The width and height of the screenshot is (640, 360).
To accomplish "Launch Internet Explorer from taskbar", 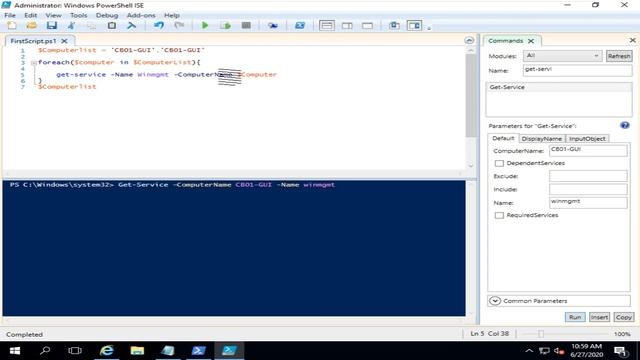I will click(107, 351).
